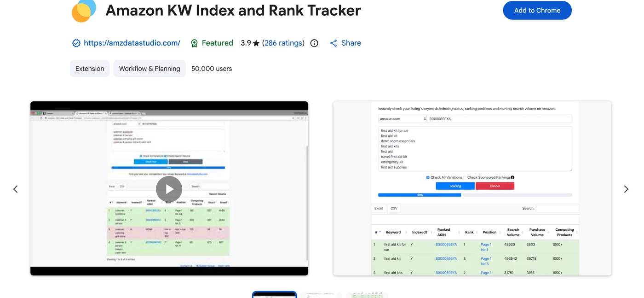Sort by the Indexed? column header
This screenshot has width=644, height=298.
click(x=420, y=232)
